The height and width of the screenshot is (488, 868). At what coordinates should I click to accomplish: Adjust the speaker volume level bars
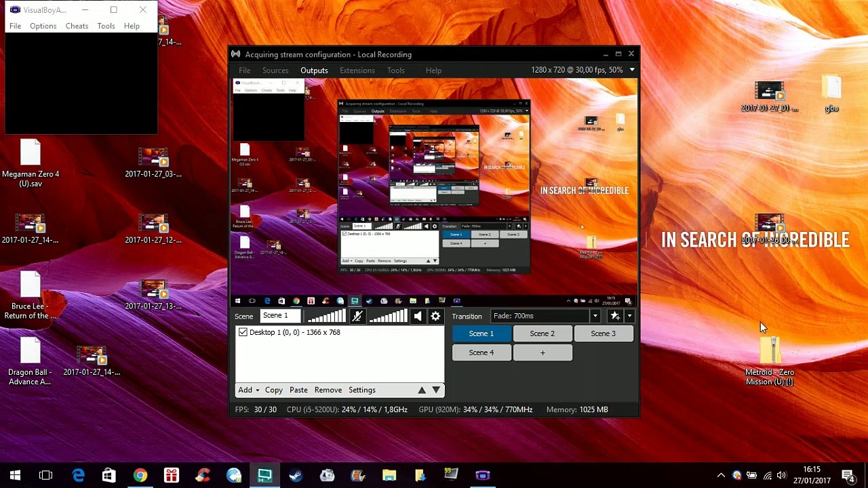388,317
